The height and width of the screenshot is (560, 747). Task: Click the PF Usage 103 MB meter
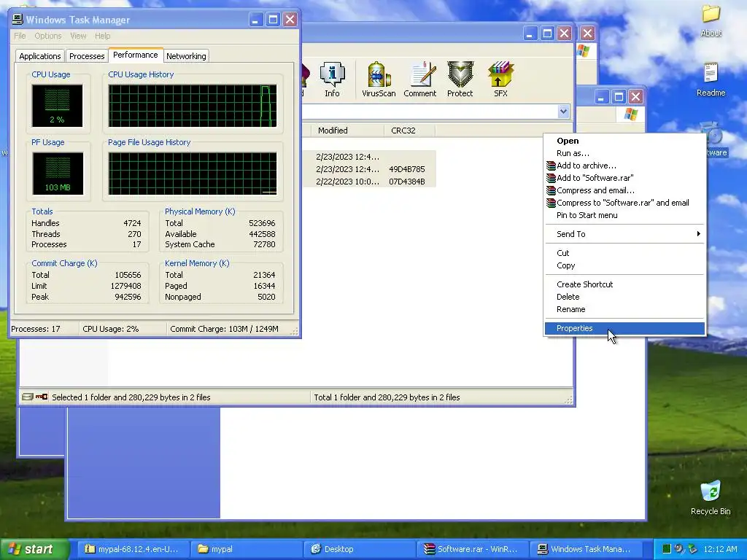click(x=58, y=174)
